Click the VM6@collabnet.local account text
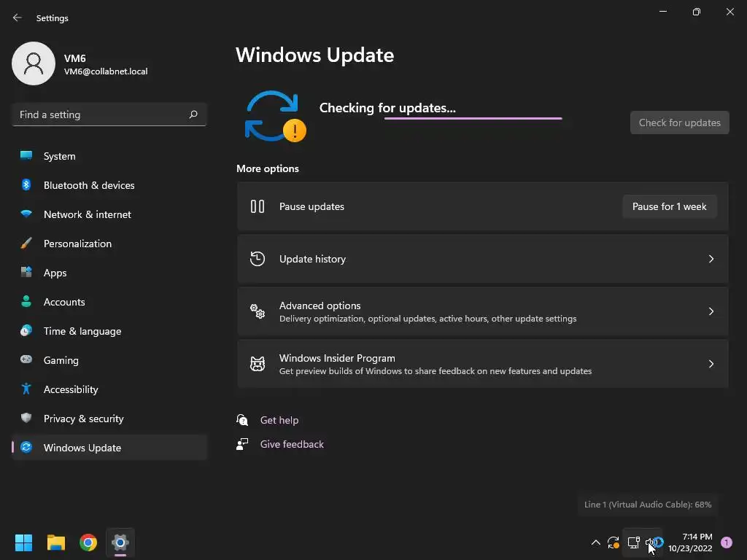 click(x=106, y=71)
